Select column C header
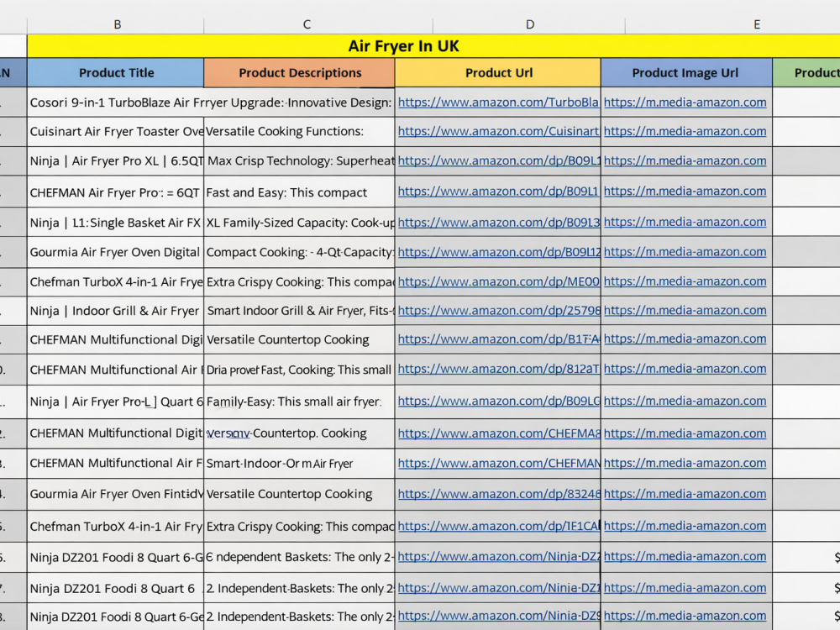Image resolution: width=840 pixels, height=630 pixels. click(307, 24)
